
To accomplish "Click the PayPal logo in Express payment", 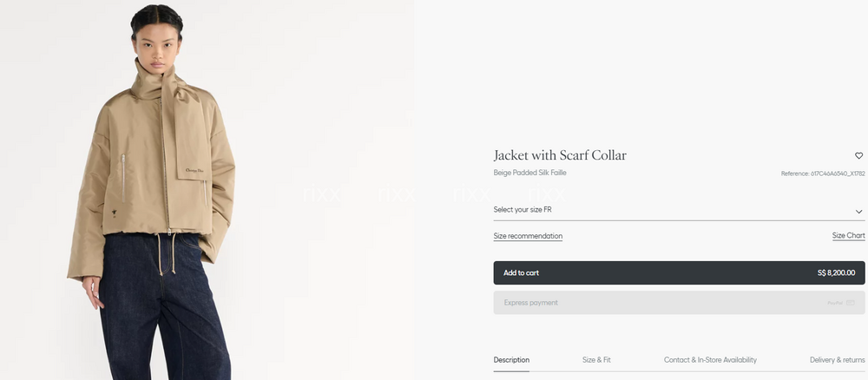I will 834,303.
